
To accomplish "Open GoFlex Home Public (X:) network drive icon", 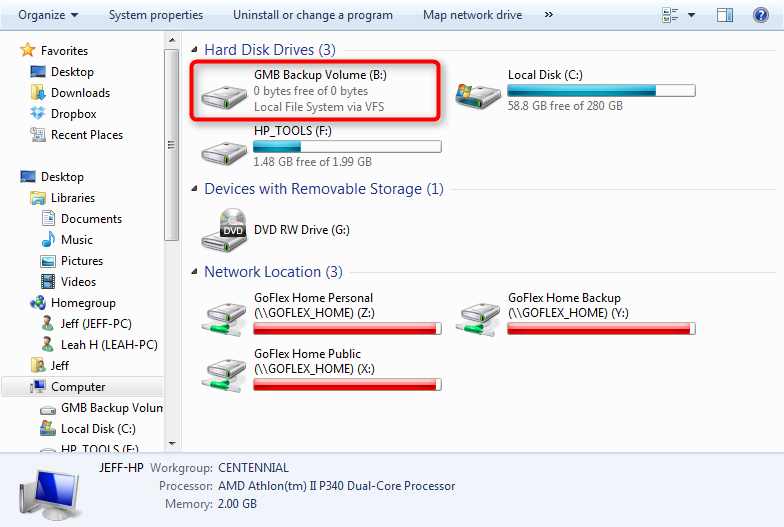I will tap(224, 376).
